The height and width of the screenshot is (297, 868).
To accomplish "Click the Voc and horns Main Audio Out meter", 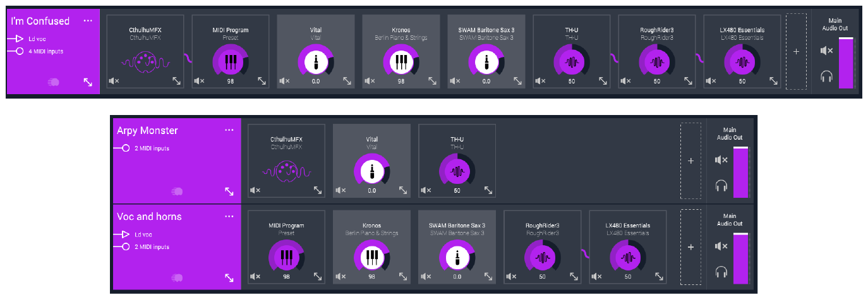I will point(740,259).
